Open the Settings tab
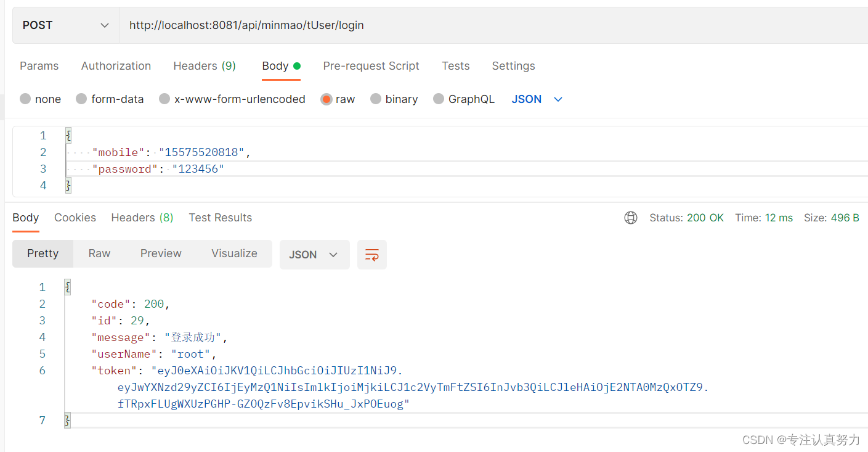868x452 pixels. point(513,66)
